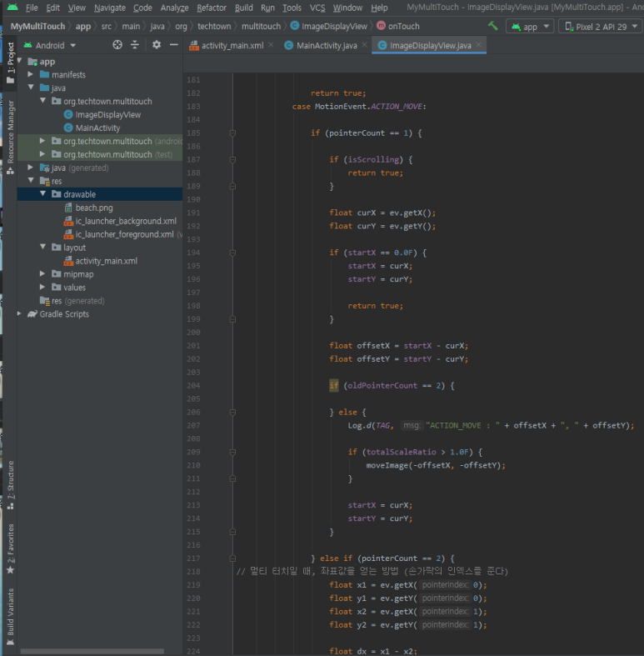Screen dimensions: 644x656
Task: Open Project panel gear settings
Action: click(x=157, y=45)
